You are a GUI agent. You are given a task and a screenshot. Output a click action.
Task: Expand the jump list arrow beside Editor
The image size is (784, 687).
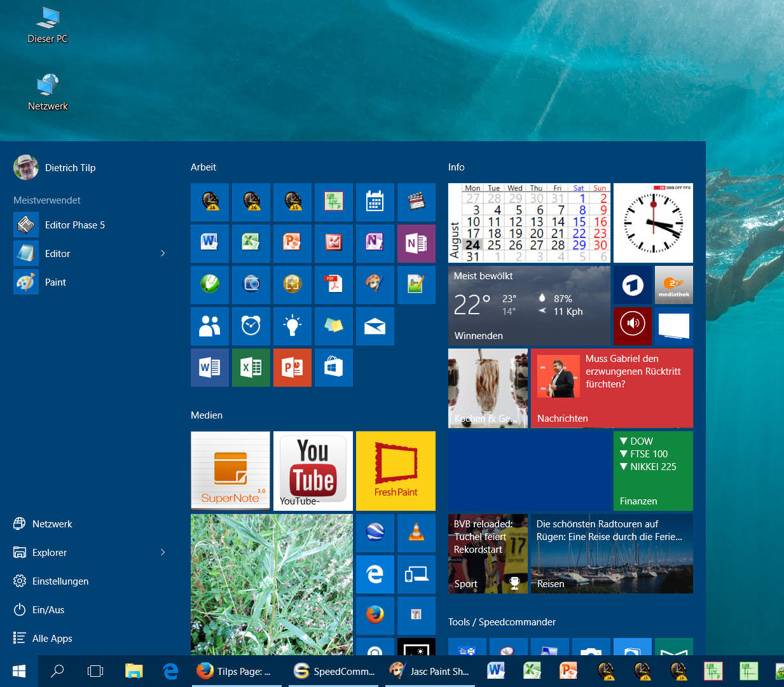tap(163, 253)
